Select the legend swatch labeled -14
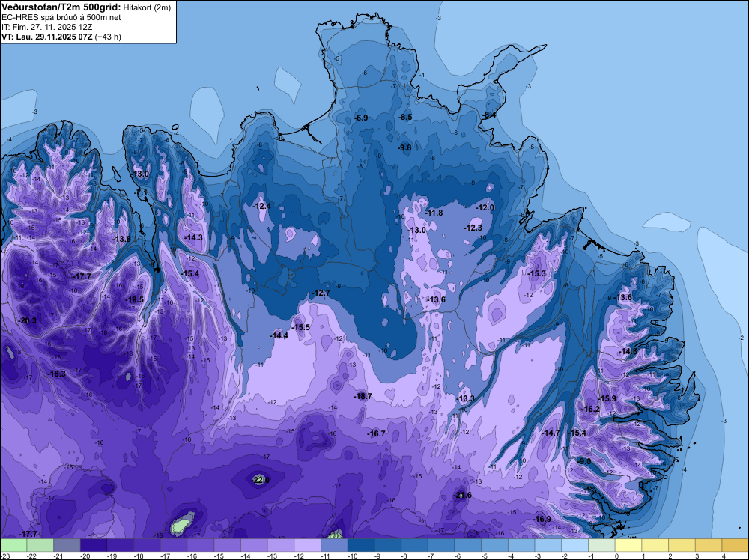Image resolution: width=749 pixels, height=560 pixels. pyautogui.click(x=254, y=545)
